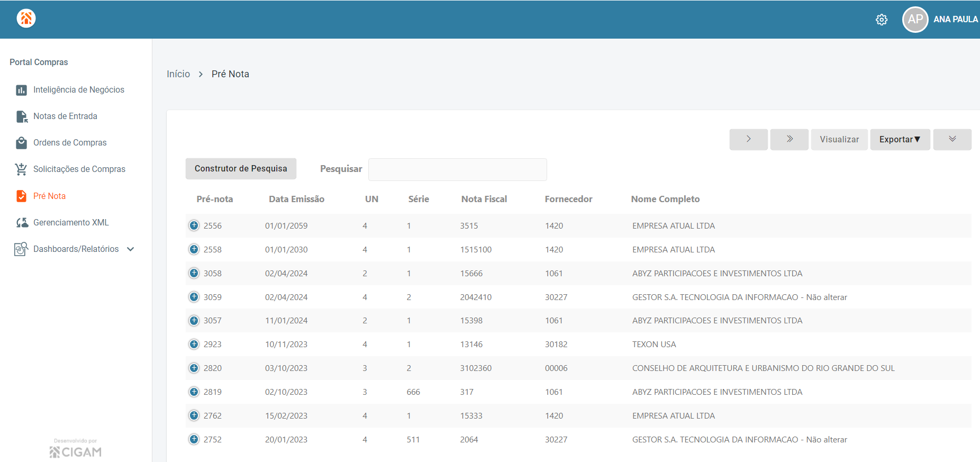The height and width of the screenshot is (462, 980).
Task: Open Gerenciamento XML menu item
Action: pyautogui.click(x=71, y=223)
